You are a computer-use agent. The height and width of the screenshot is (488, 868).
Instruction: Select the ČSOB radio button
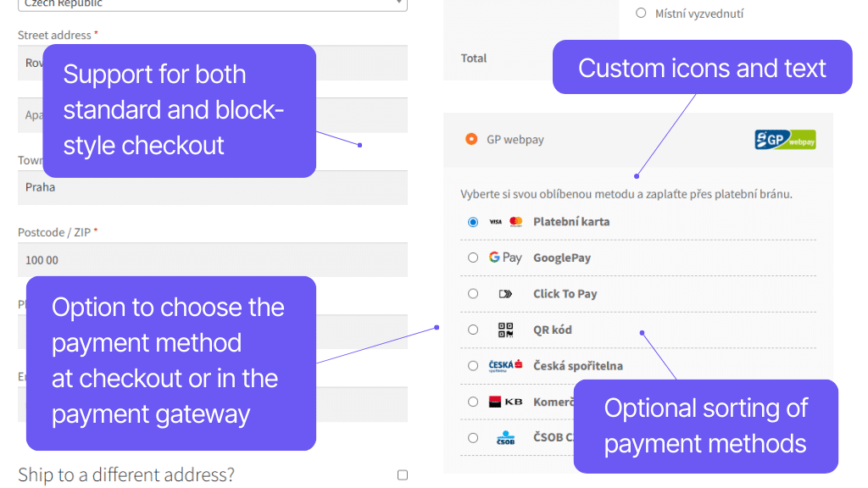pyautogui.click(x=473, y=438)
